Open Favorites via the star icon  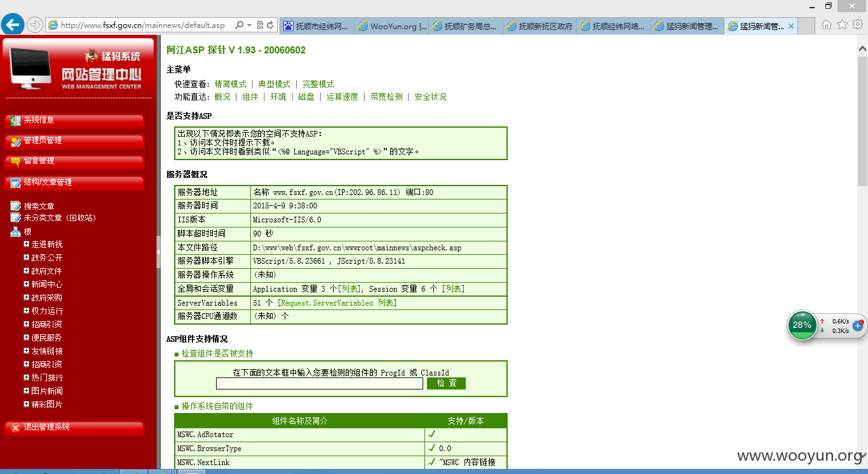pyautogui.click(x=842, y=25)
